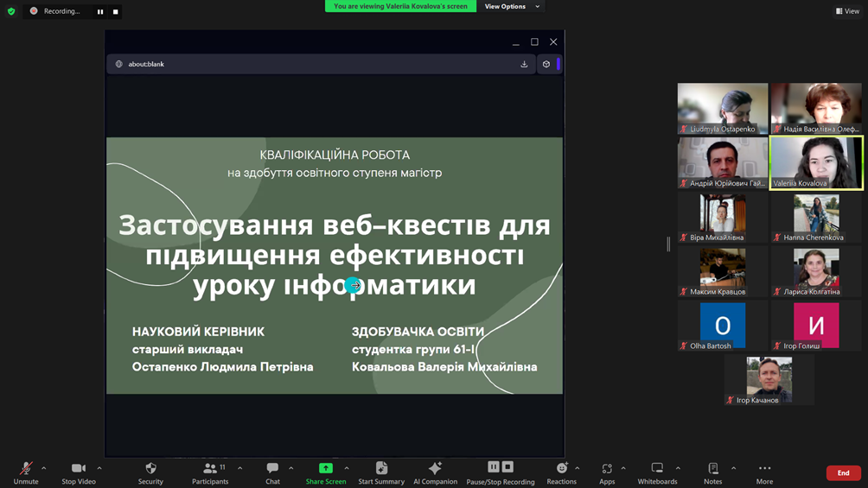Viewport: 868px width, 488px height.
Task: Select Olha Bartosh avatar tile
Action: pyautogui.click(x=723, y=326)
